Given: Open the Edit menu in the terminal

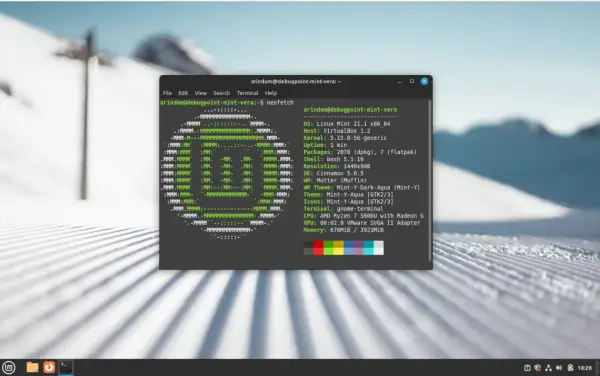Looking at the screenshot, I should point(183,93).
